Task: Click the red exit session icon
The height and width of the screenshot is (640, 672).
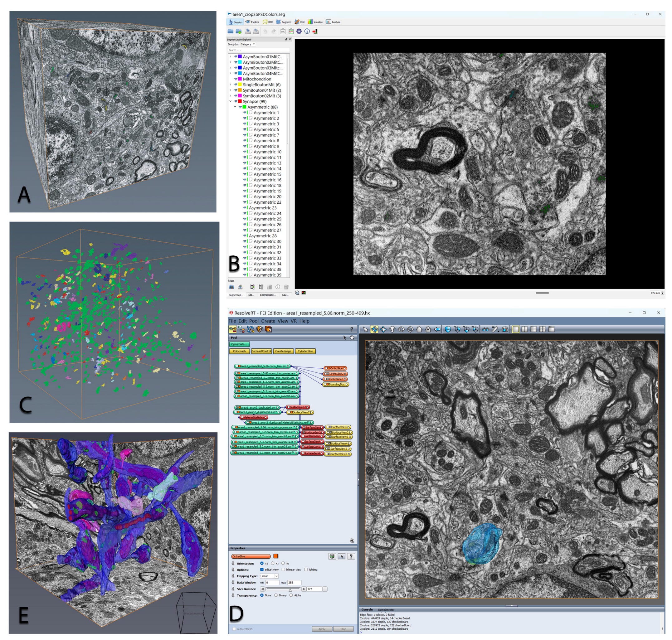Action: click(315, 32)
